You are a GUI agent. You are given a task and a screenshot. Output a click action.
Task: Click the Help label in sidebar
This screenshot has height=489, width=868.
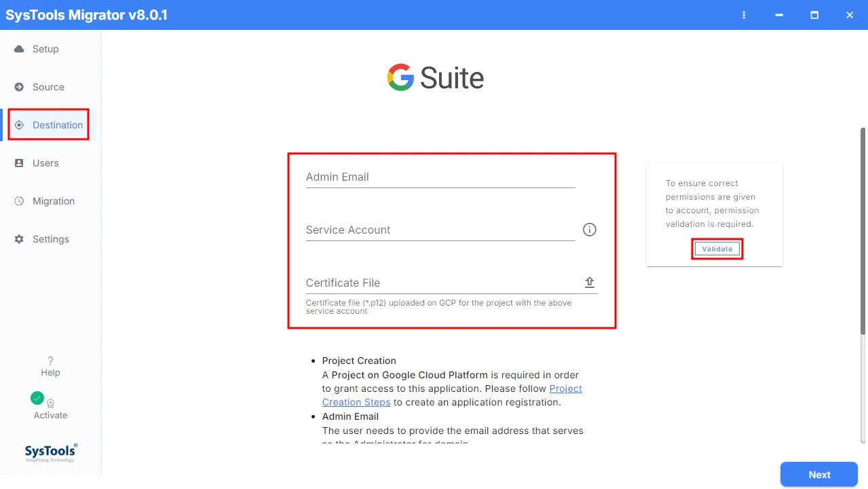tap(50, 373)
